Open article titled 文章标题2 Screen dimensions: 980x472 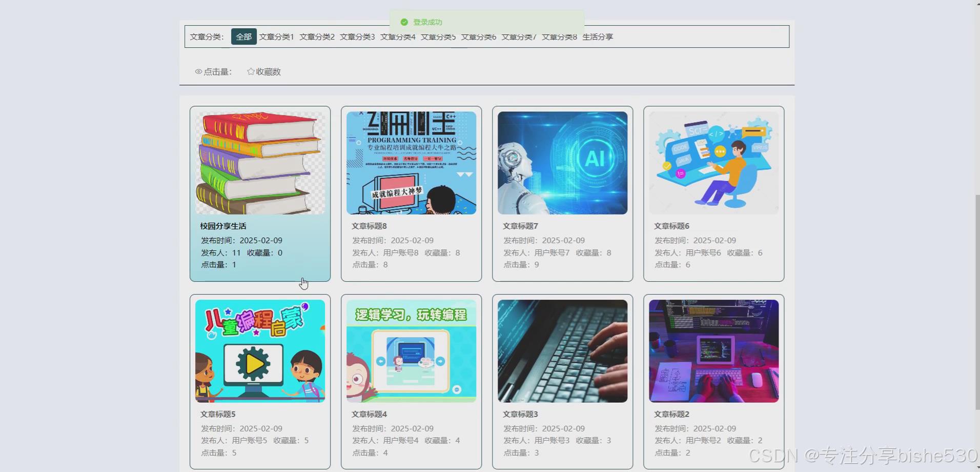click(x=671, y=414)
